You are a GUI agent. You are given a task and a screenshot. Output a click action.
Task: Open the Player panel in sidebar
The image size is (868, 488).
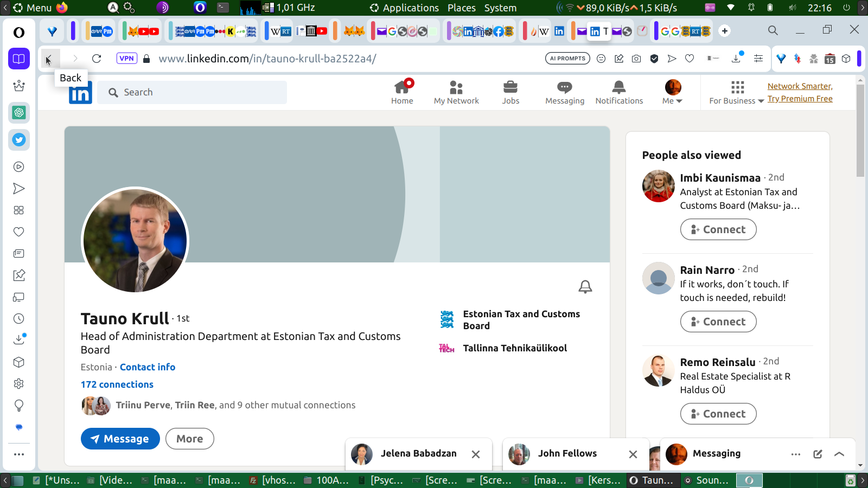point(19,167)
